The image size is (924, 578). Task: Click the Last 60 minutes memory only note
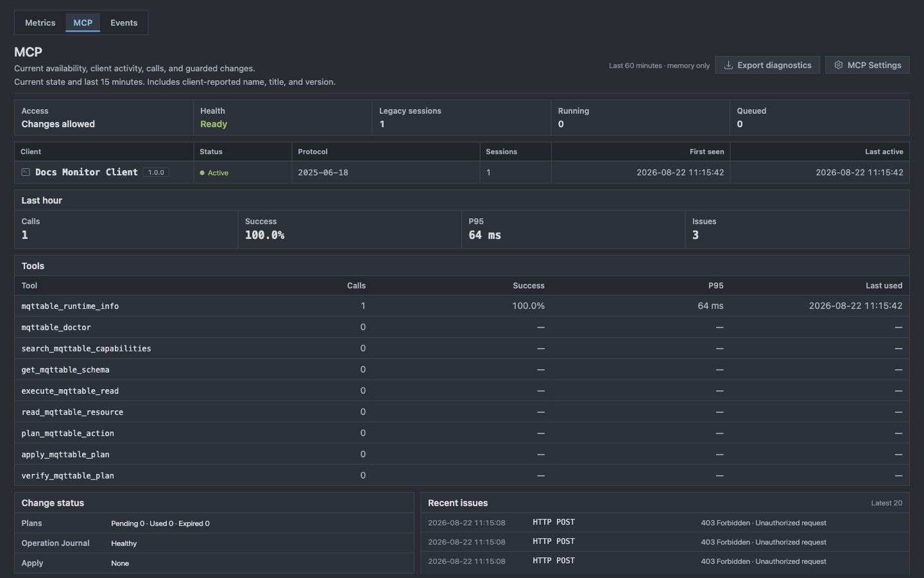[659, 66]
